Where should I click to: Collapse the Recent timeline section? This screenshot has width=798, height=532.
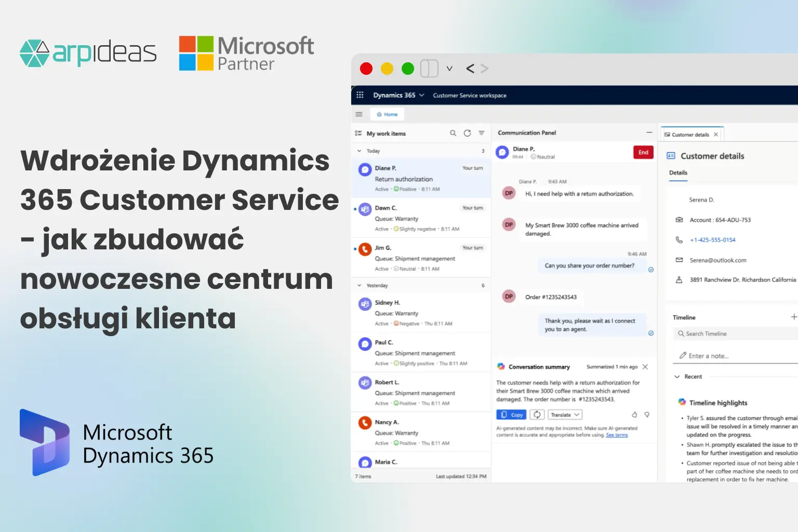(x=677, y=377)
